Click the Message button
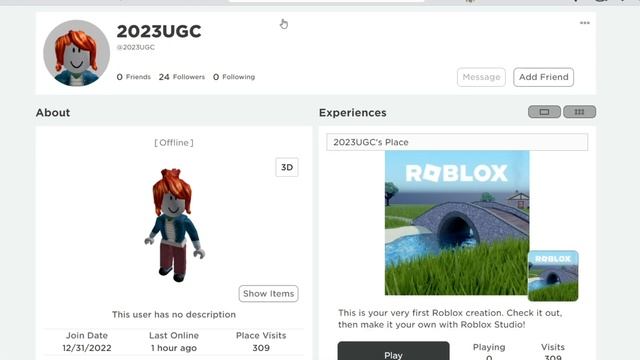Image resolution: width=640 pixels, height=360 pixels. point(481,77)
